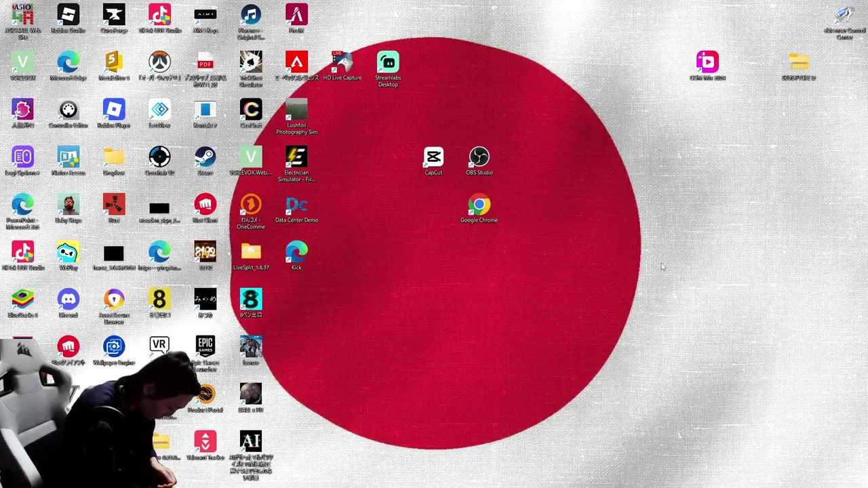Launch the Apex Legends shortcut
The height and width of the screenshot is (488, 868).
pyautogui.click(x=296, y=62)
